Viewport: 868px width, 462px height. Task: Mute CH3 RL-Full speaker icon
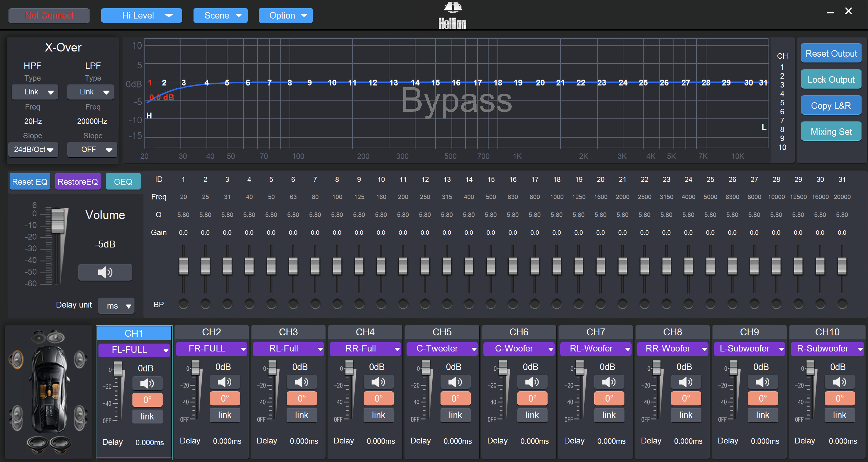[x=301, y=382]
